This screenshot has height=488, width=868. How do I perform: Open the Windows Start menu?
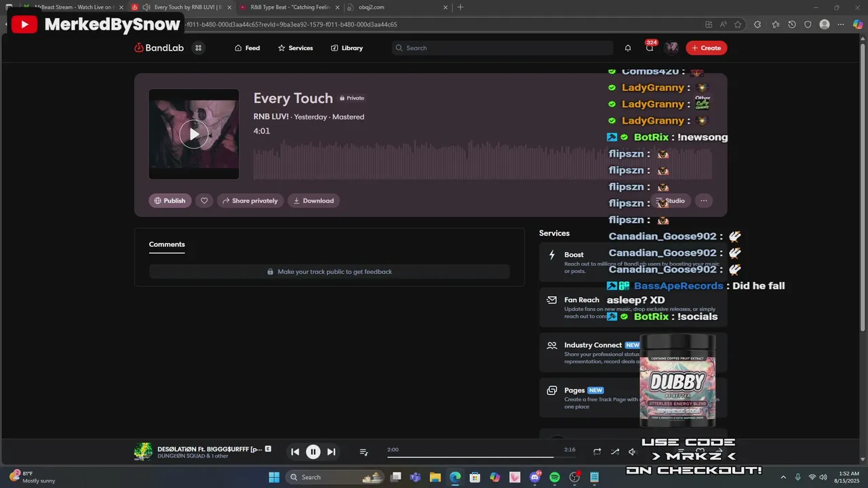[274, 477]
